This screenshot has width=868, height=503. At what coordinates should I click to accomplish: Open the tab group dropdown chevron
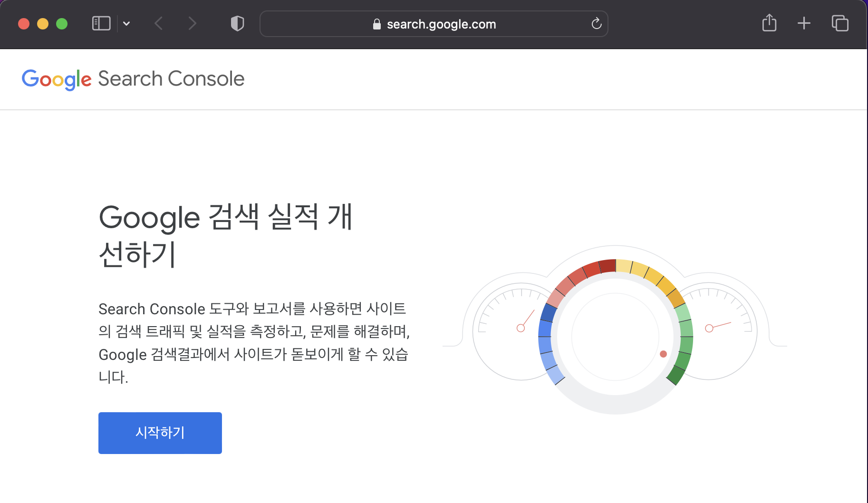(x=126, y=23)
